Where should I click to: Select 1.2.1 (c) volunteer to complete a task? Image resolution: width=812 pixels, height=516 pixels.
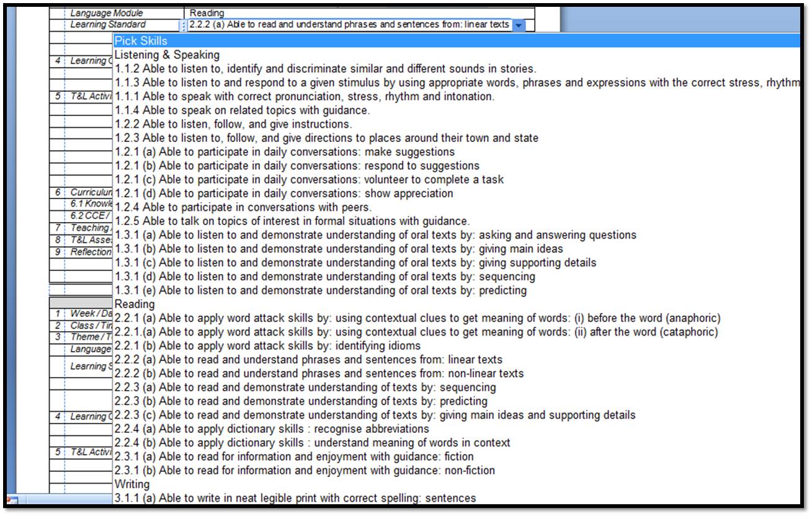click(x=309, y=179)
